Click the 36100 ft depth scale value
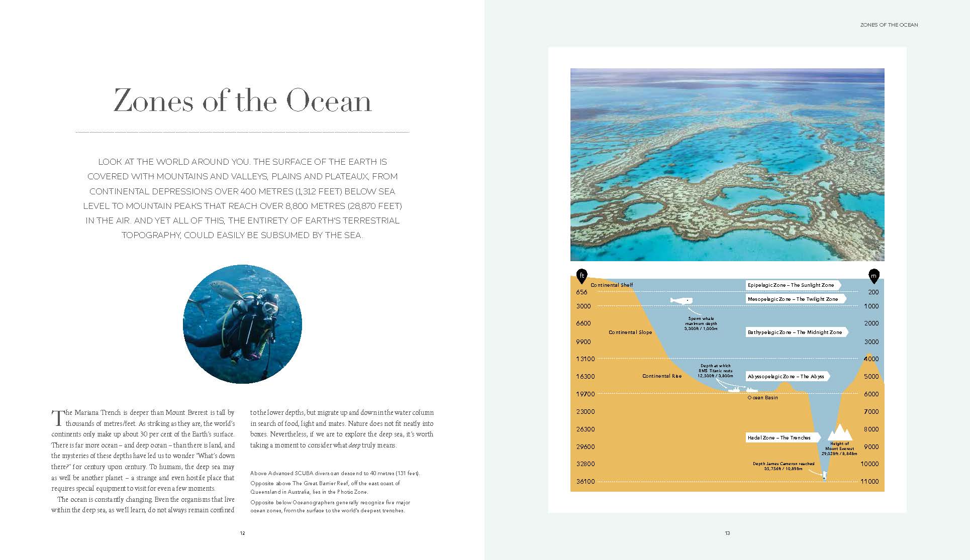This screenshot has height=560, width=970. point(585,481)
